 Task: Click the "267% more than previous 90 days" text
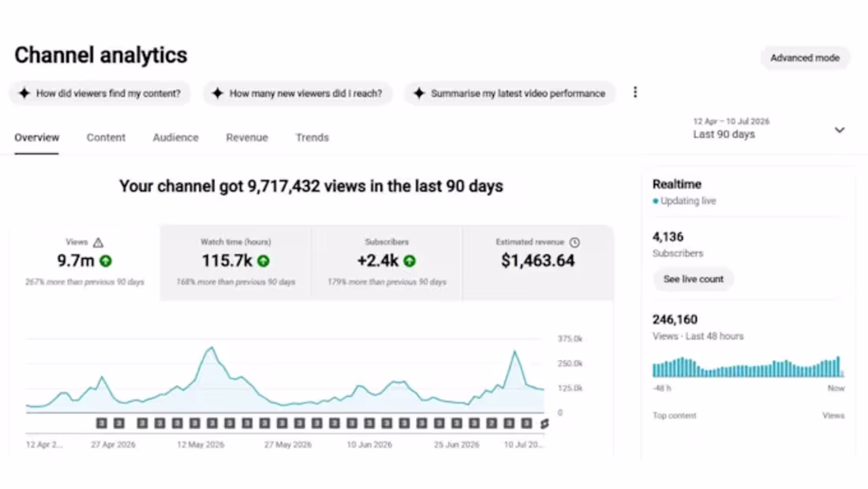coord(84,282)
